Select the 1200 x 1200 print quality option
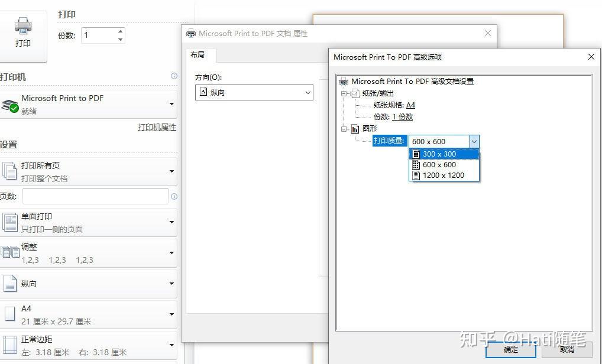 point(444,175)
